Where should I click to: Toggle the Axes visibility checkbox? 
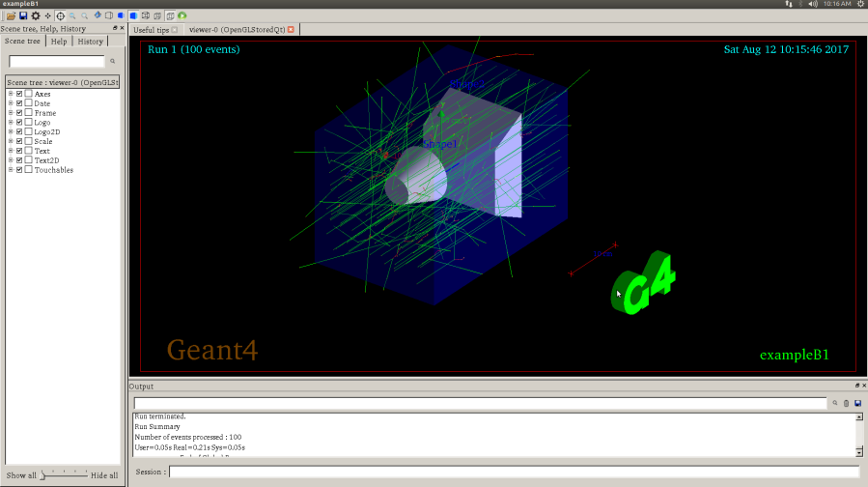[x=19, y=94]
